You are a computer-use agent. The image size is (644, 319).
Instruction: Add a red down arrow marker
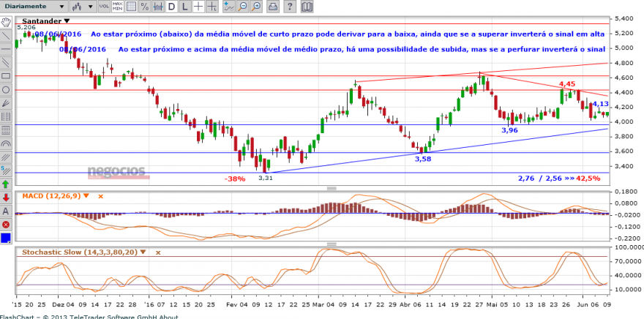coord(6,198)
